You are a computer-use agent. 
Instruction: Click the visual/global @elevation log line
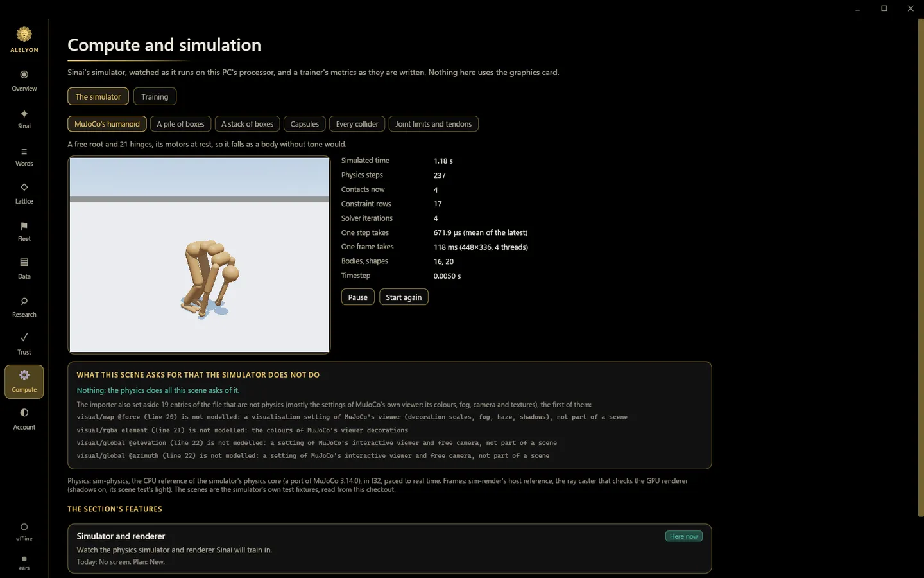point(317,443)
